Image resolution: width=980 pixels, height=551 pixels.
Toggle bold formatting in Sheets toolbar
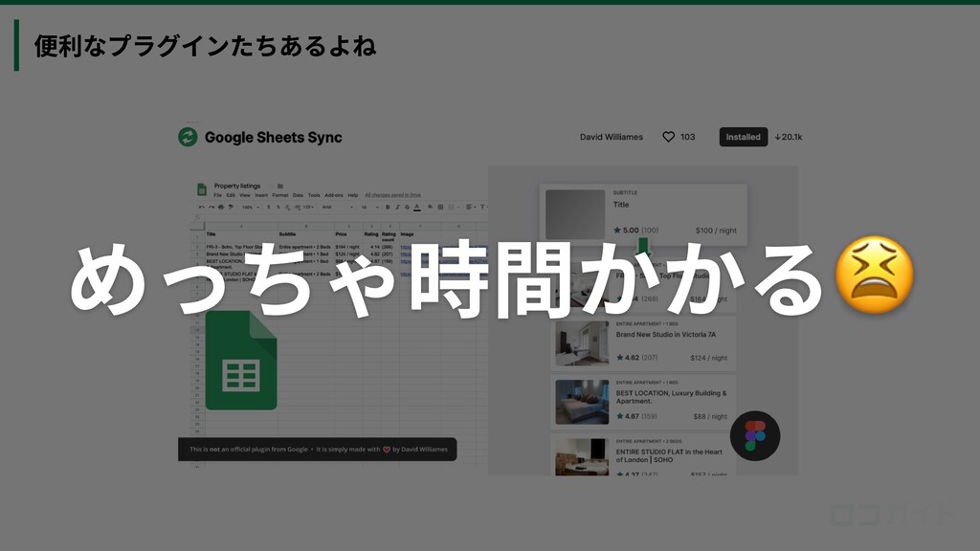388,207
